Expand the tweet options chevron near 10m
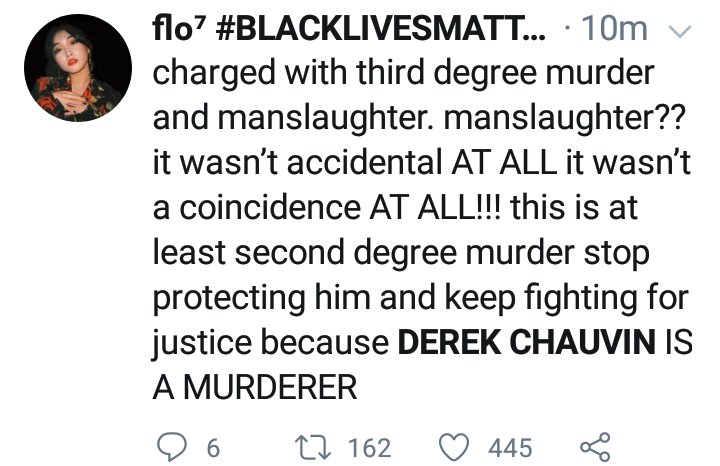 click(678, 32)
